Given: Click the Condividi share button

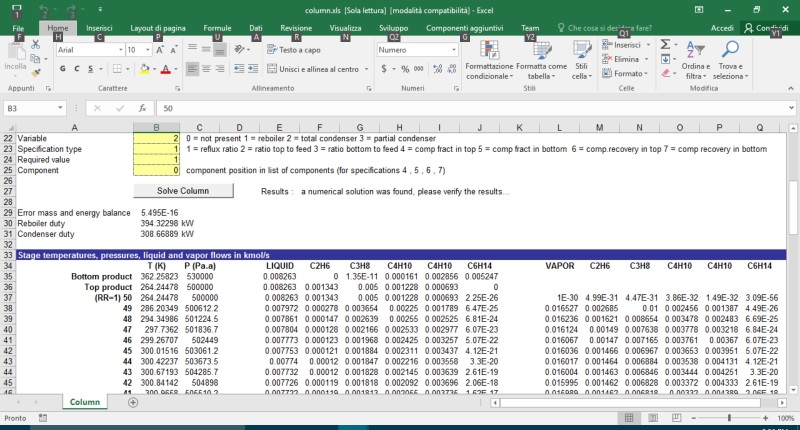Looking at the screenshot, I should coord(766,28).
